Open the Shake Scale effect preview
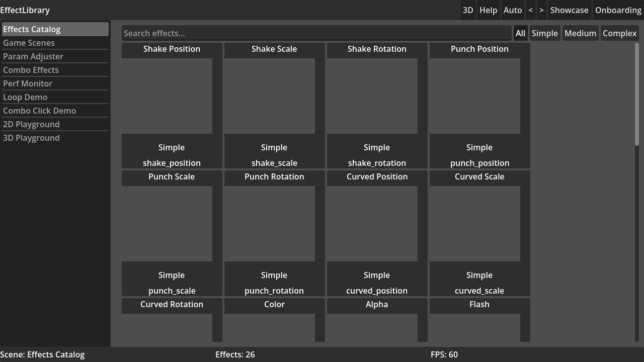644x362 pixels. tap(270, 96)
